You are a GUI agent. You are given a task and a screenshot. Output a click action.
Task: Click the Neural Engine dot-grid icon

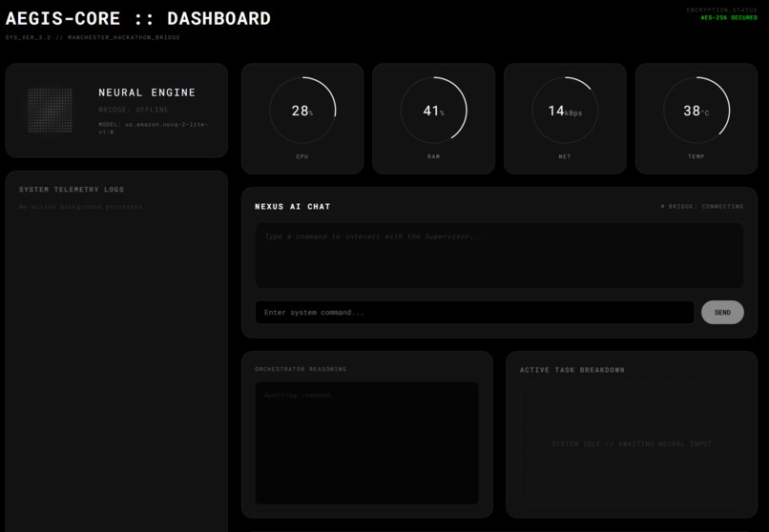50,111
